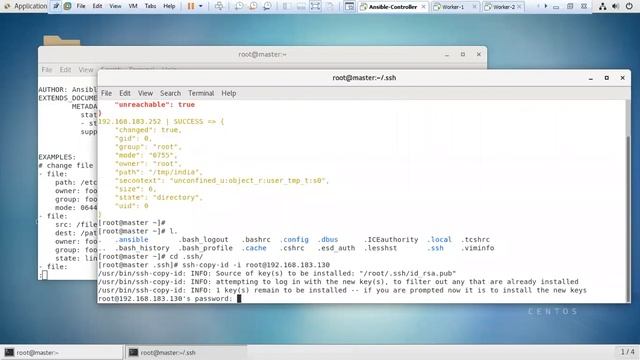Click the volume speaker icon in the system tray

coord(616,7)
